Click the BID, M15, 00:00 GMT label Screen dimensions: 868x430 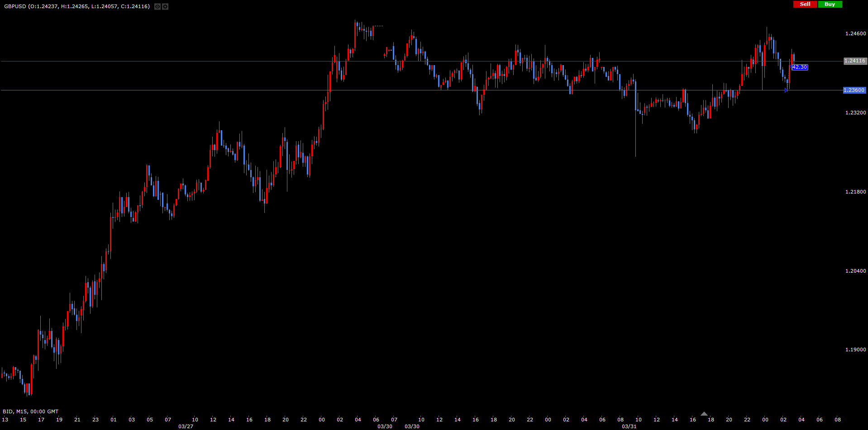(x=31, y=411)
